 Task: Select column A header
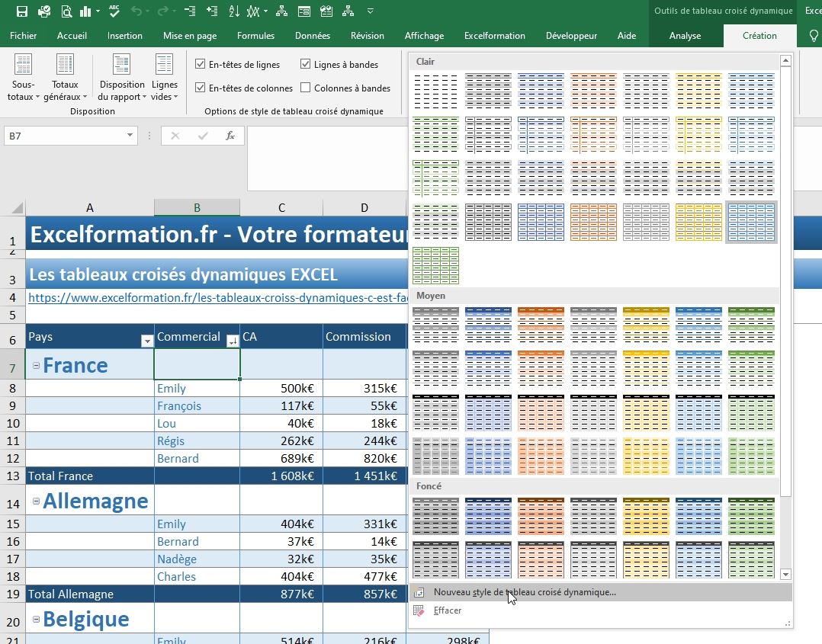[x=90, y=208]
